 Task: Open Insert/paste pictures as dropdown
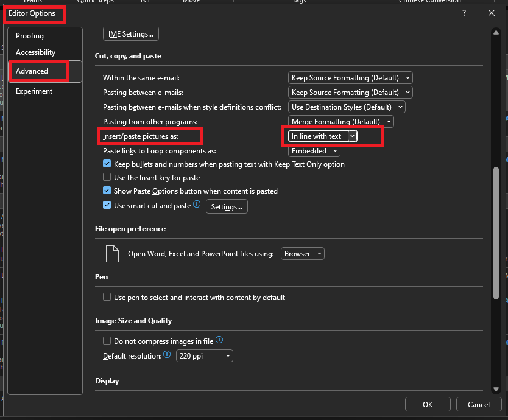click(323, 136)
